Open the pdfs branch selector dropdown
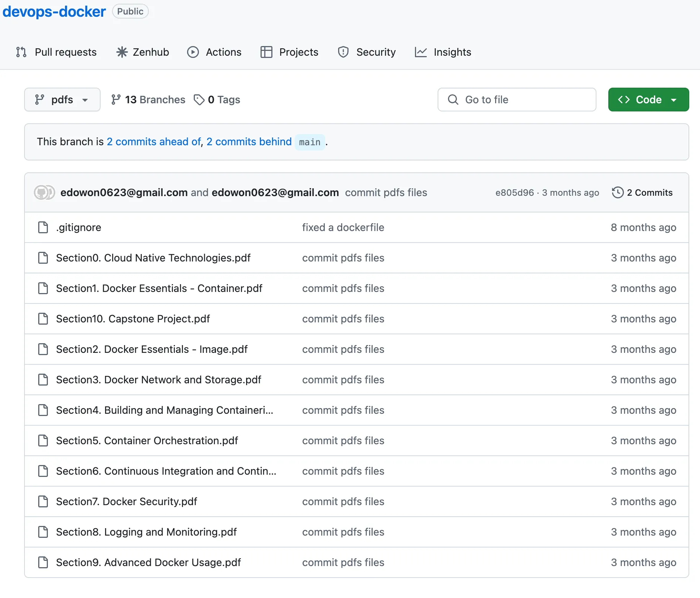Image resolution: width=700 pixels, height=598 pixels. pyautogui.click(x=62, y=100)
